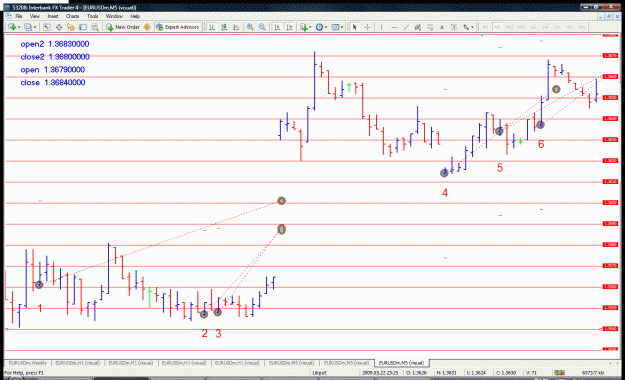The image size is (625, 380).
Task: Select the Fibonacci retracement tool
Action: [x=430, y=27]
